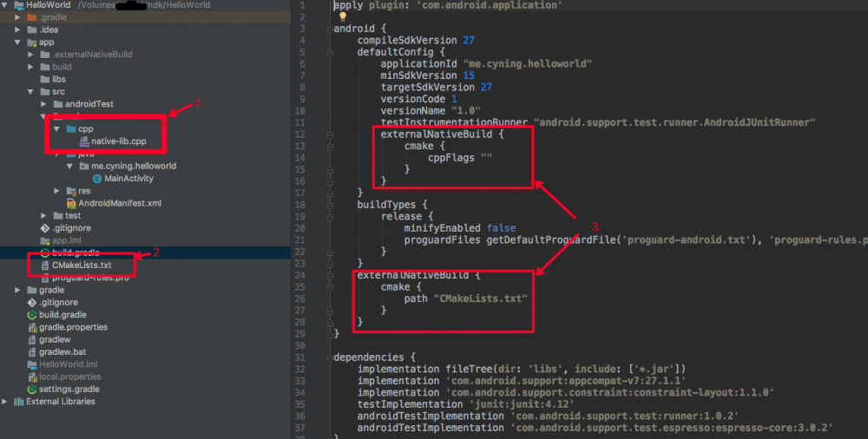Click the cpp source folder icon

point(71,129)
